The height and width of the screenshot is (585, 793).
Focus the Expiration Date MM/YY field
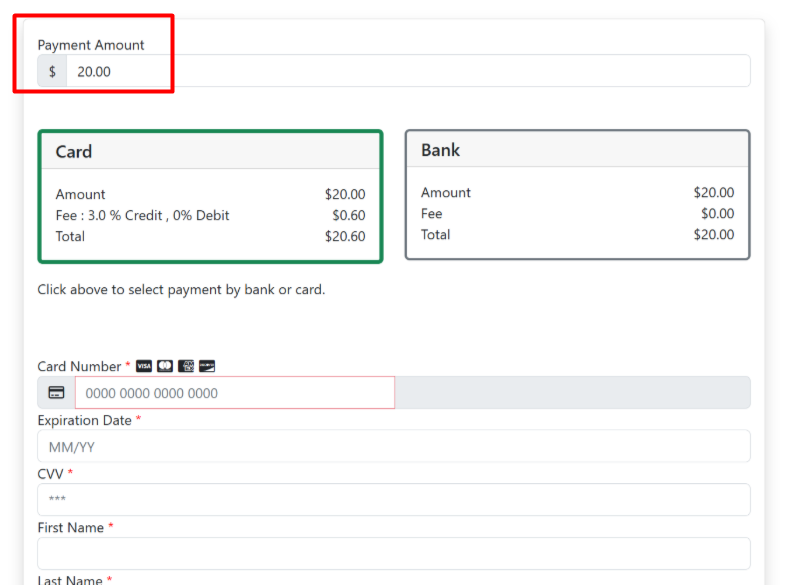pos(394,446)
